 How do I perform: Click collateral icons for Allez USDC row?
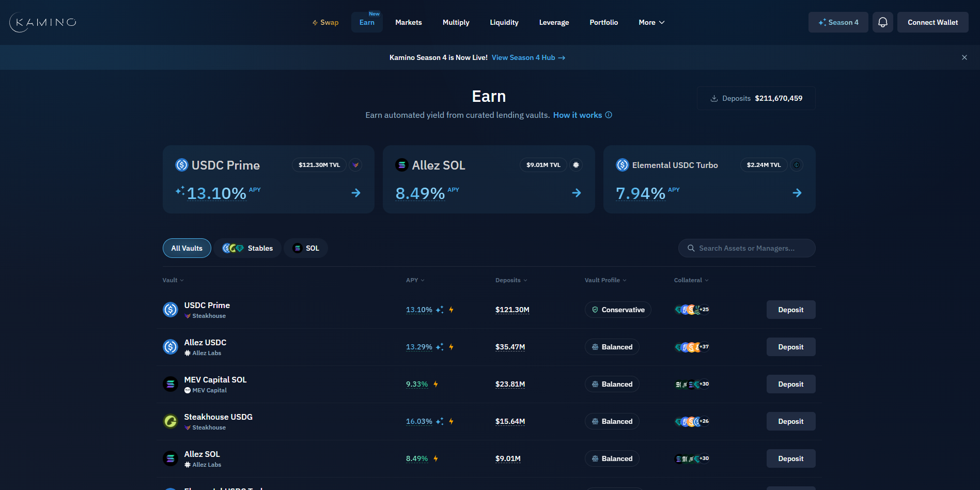pos(692,347)
